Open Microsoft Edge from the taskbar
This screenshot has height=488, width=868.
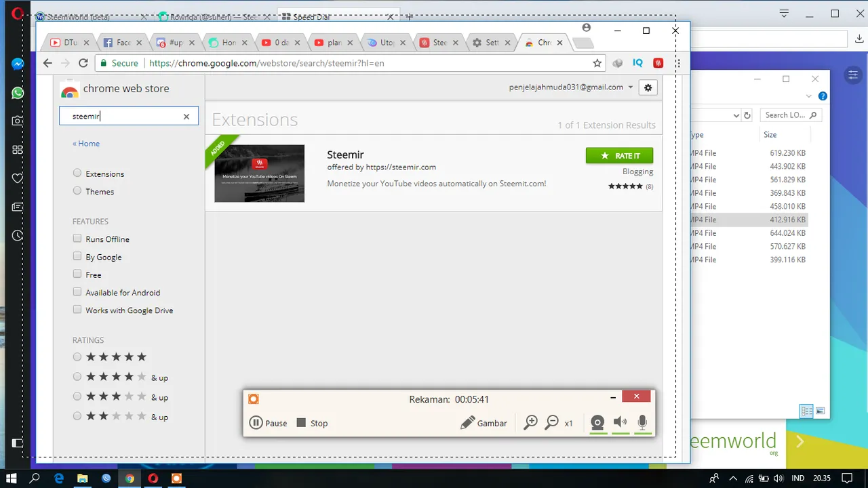pos(59,479)
